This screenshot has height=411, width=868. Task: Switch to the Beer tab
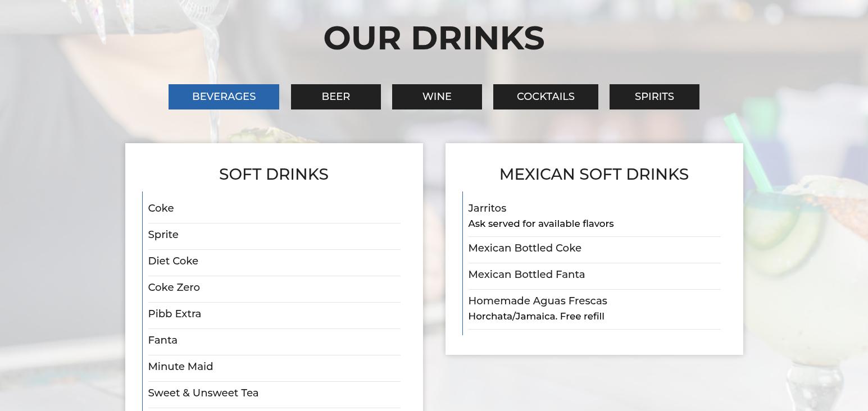335,97
